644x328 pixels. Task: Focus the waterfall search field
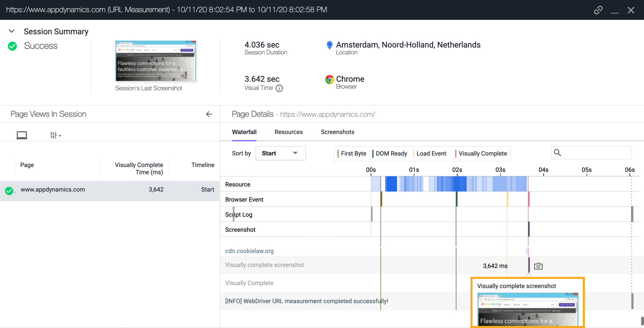[x=591, y=153]
